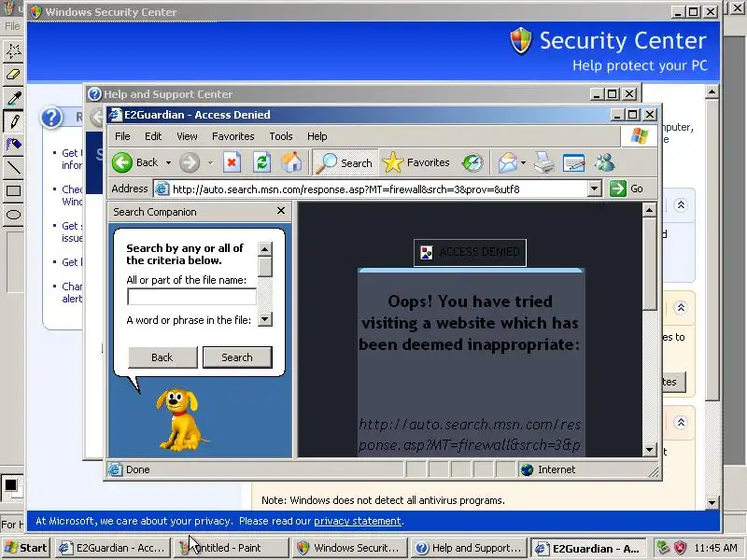Click Security Center scroll down arrow
Image resolution: width=747 pixels, height=560 pixels.
(x=712, y=502)
